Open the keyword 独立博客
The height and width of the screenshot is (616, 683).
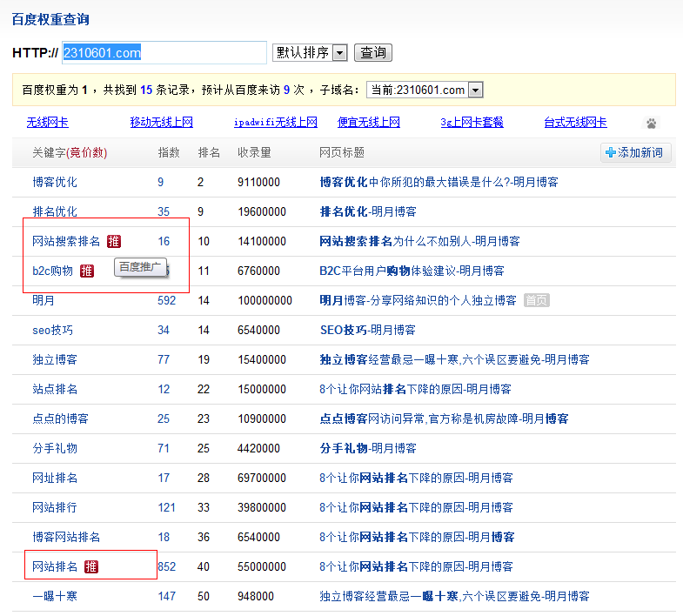point(55,359)
